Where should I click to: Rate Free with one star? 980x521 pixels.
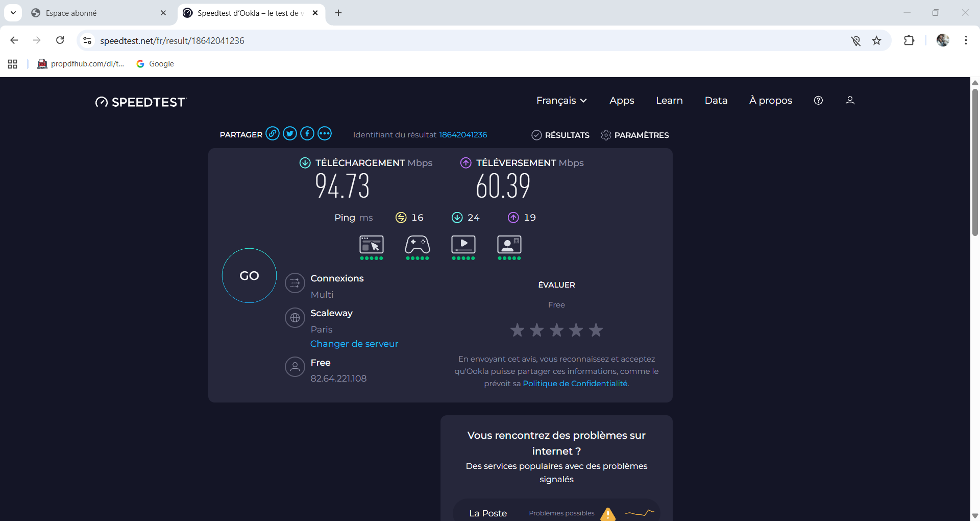(517, 330)
